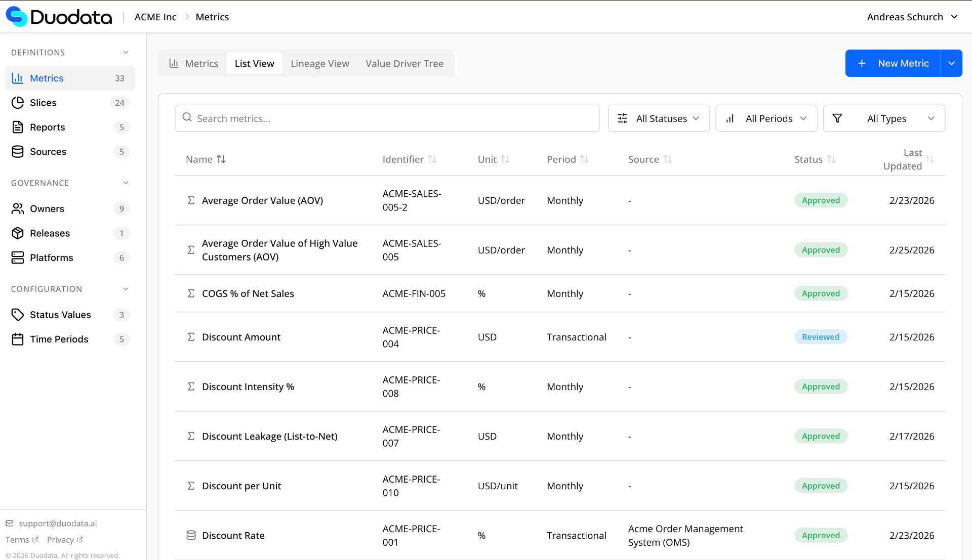
Task: Click the Status Values tag icon
Action: 18,314
